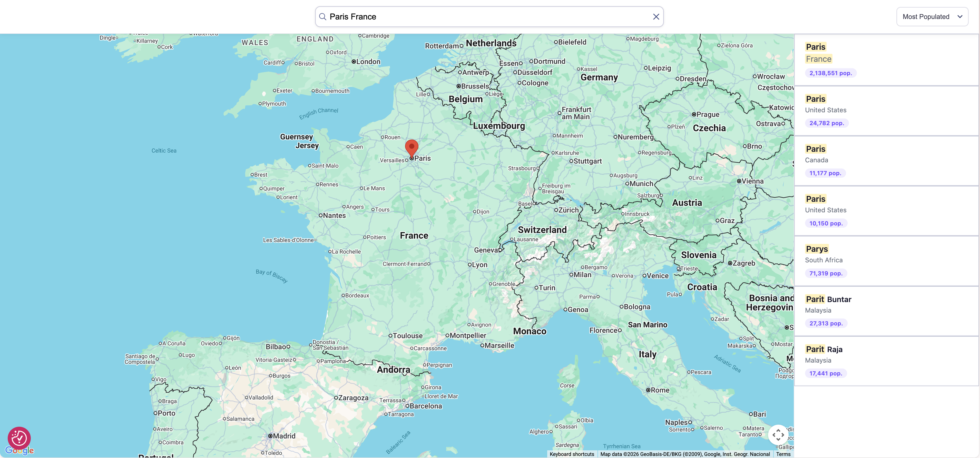Click the Marseille label on the map
Screen dimensions: 980x458
coord(499,345)
